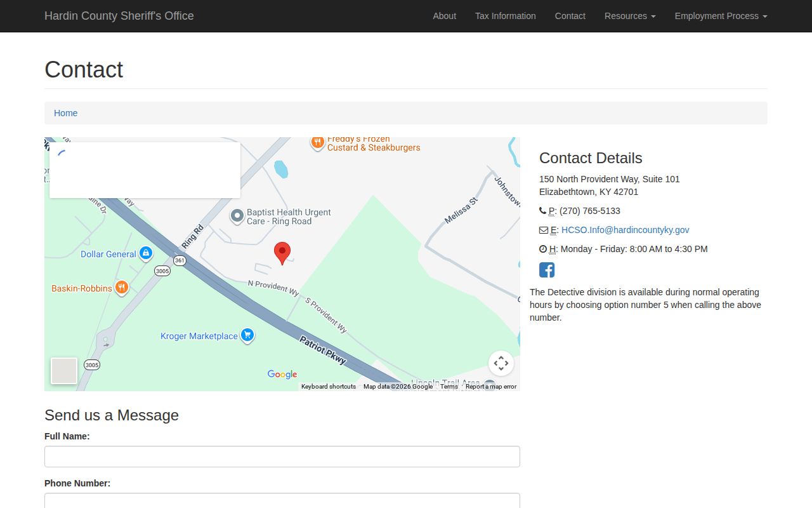Click the Send us a Message heading
The width and height of the screenshot is (812, 508).
(x=112, y=415)
